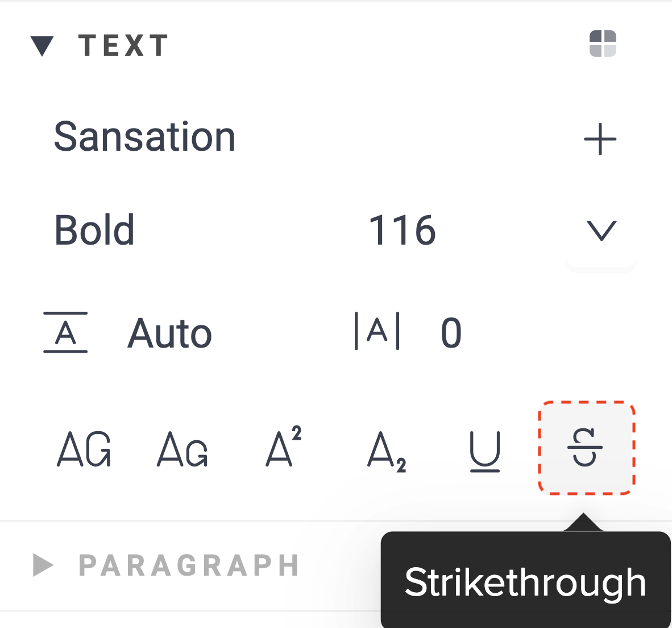Screen dimensions: 672x628
Task: Click the TEXT section header label
Action: (x=123, y=46)
